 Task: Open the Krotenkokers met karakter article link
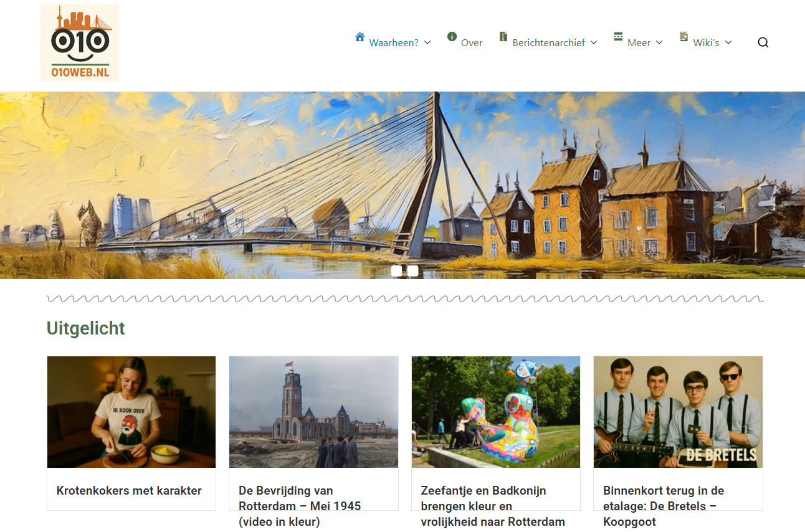coord(129,491)
